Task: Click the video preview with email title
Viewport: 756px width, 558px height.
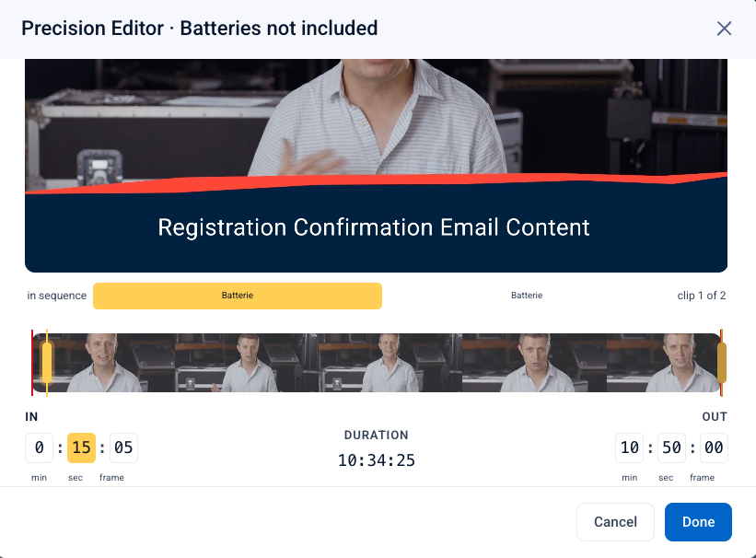Action: point(376,166)
